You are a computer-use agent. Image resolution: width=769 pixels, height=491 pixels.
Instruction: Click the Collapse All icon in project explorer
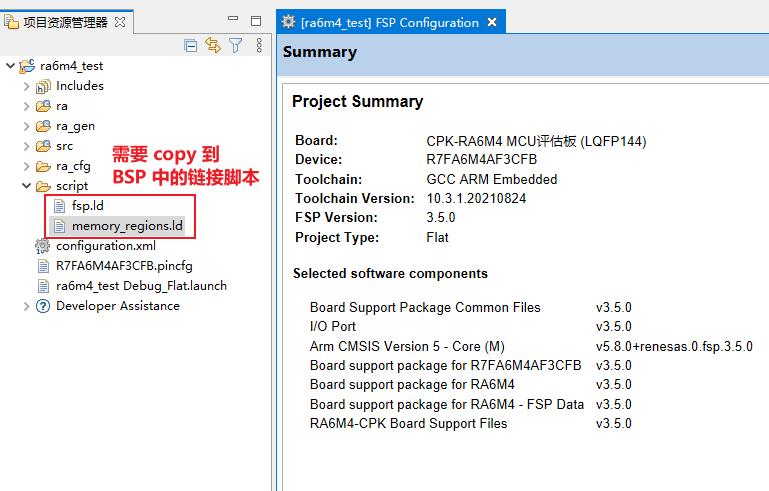(x=191, y=45)
